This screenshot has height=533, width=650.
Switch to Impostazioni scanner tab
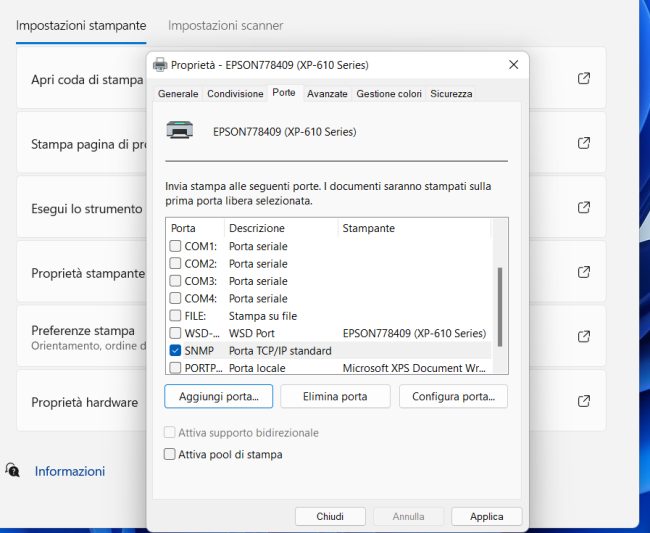pos(225,25)
